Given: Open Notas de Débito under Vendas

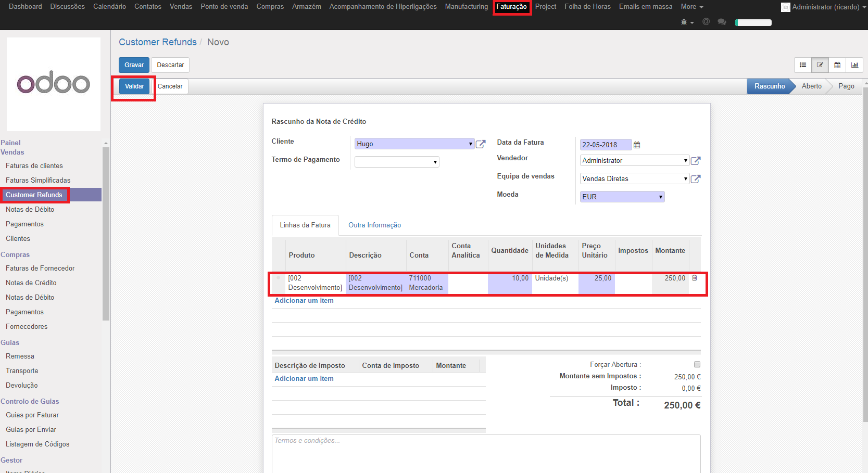Looking at the screenshot, I should [x=30, y=210].
